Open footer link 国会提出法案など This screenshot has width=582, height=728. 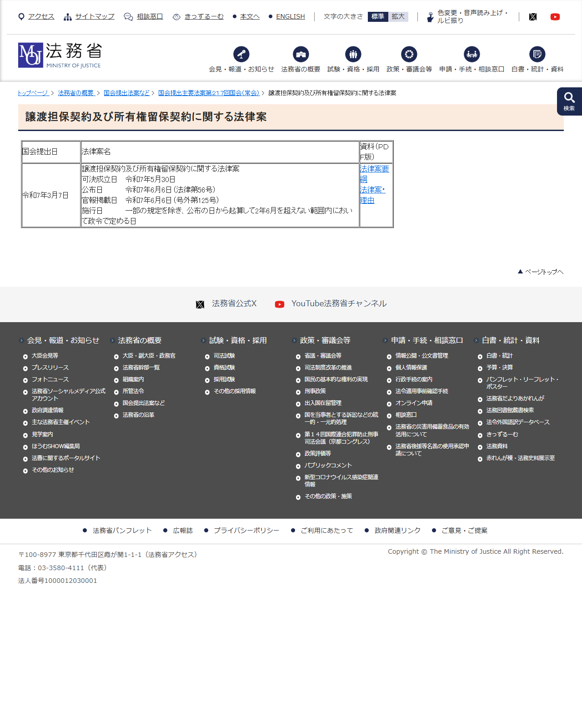(x=144, y=403)
